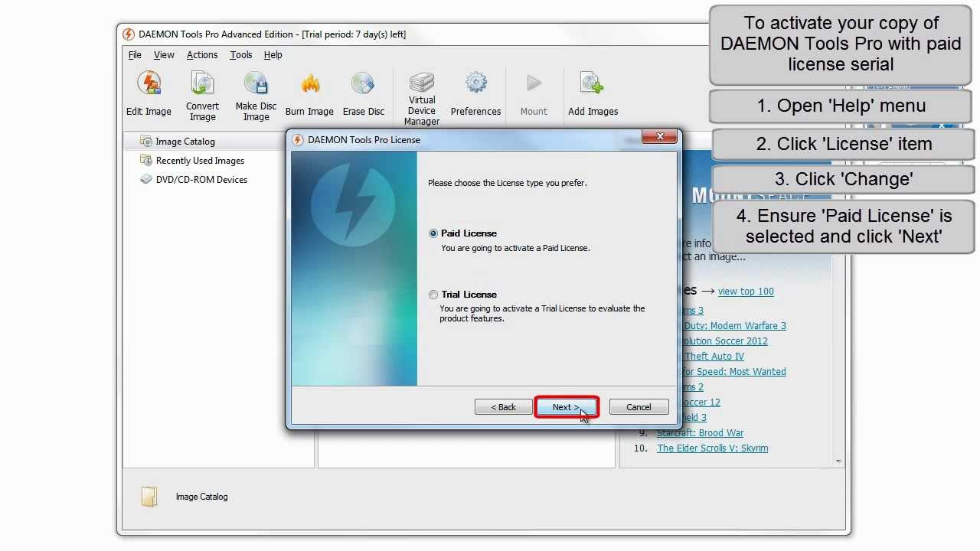Open the Most Wanted game link
The width and height of the screenshot is (980, 551).
[x=733, y=372]
